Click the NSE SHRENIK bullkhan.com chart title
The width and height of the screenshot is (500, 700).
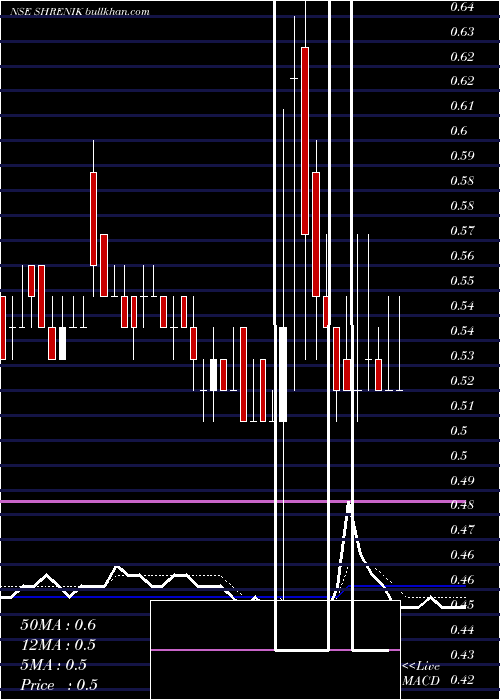tap(79, 12)
